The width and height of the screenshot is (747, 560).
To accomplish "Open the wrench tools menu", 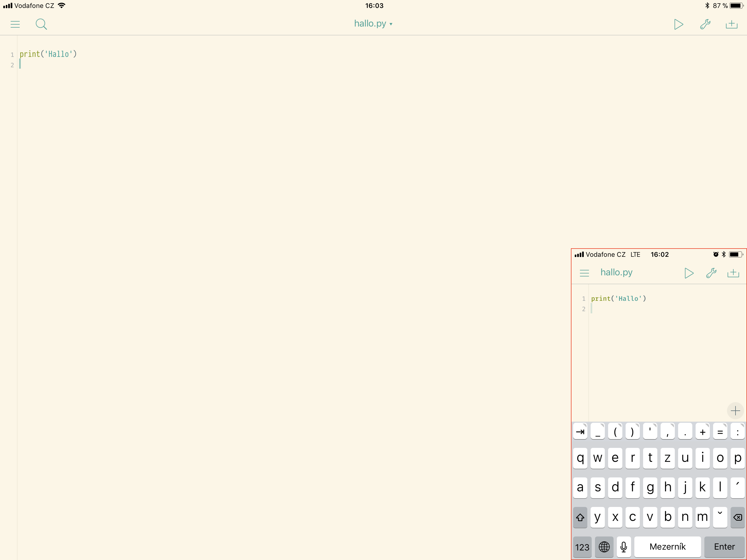I will click(x=705, y=24).
